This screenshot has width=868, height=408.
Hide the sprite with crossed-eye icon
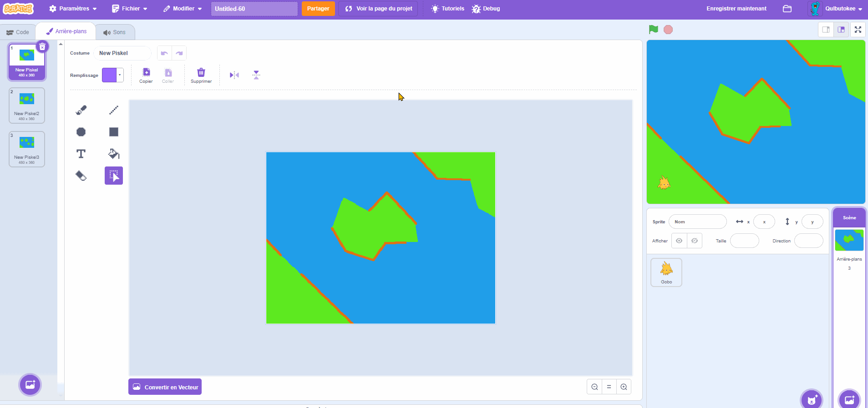click(x=694, y=241)
